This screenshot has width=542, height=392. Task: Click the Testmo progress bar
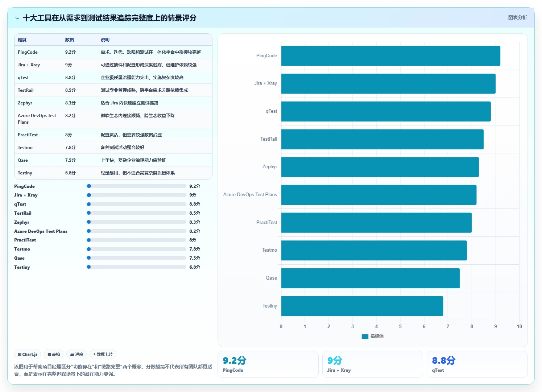(136, 249)
